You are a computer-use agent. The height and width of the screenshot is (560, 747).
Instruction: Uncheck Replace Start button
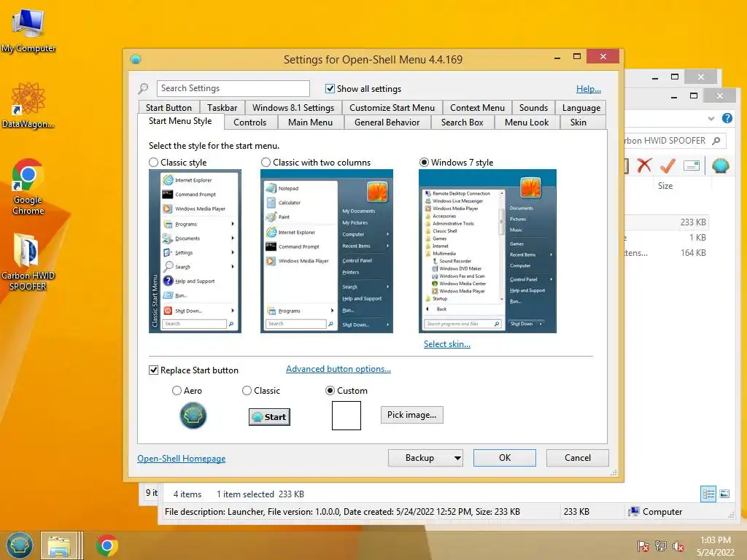153,370
